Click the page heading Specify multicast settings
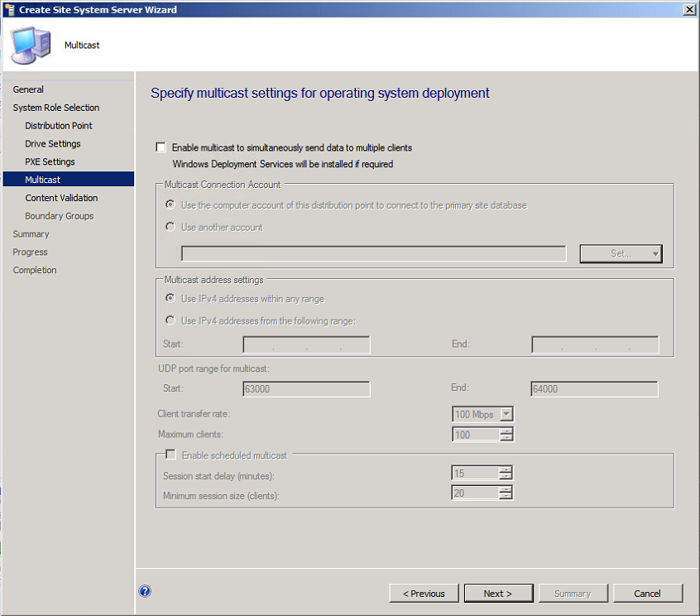Image resolution: width=700 pixels, height=616 pixels. (320, 93)
